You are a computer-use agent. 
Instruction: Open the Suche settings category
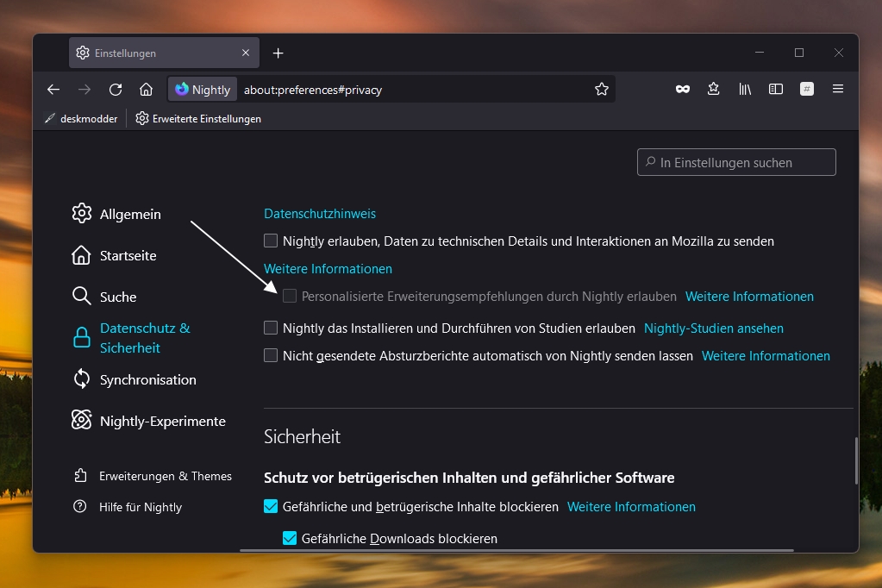[104, 297]
